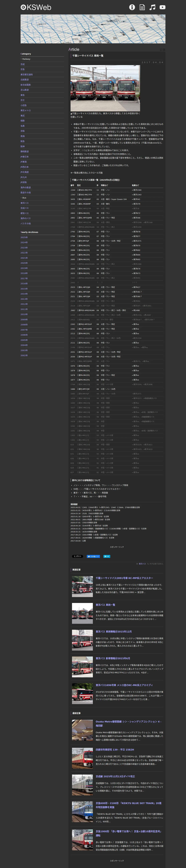Viewport: 186px width, 868px height.
Task: Open related article 東洋バス 新車情報@2015年6月
Action: tap(113, 658)
